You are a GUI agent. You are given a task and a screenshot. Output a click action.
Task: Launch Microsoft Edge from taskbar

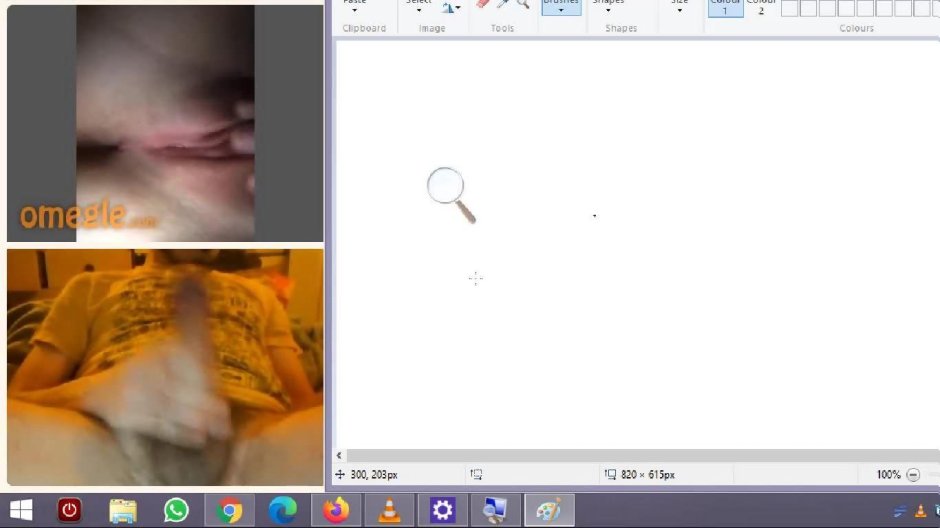(x=283, y=510)
